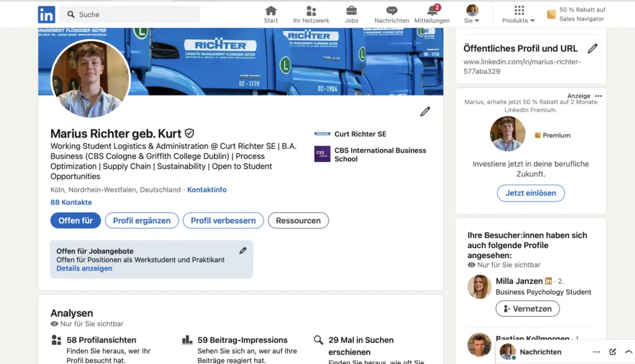
Task: Open the Nachrichten messaging overlay header
Action: click(541, 352)
